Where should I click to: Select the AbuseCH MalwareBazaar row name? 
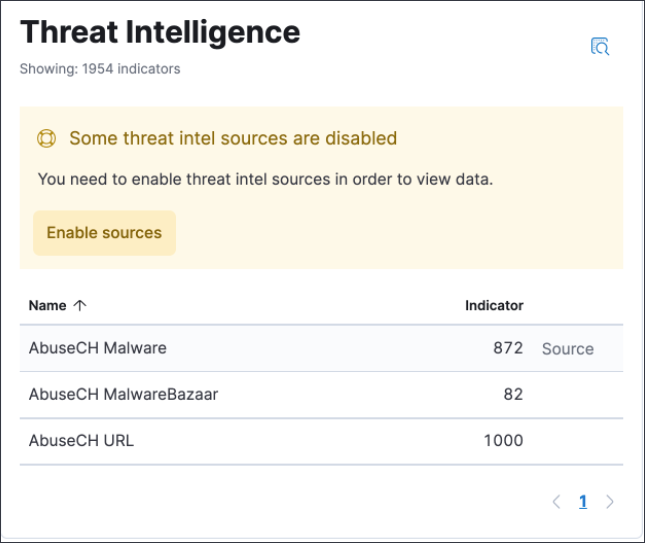coord(123,395)
